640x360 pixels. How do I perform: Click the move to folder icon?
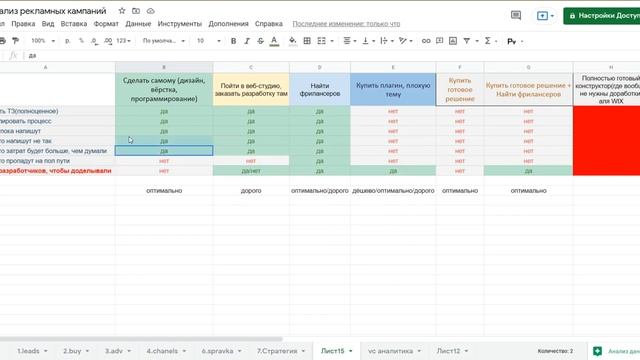[136, 11]
